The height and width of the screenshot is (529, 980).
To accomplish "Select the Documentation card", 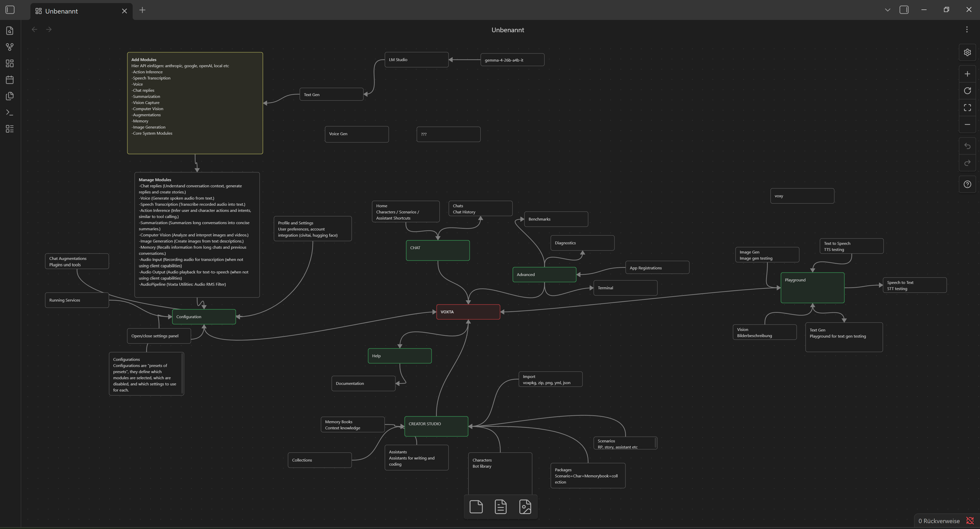I will pyautogui.click(x=363, y=383).
